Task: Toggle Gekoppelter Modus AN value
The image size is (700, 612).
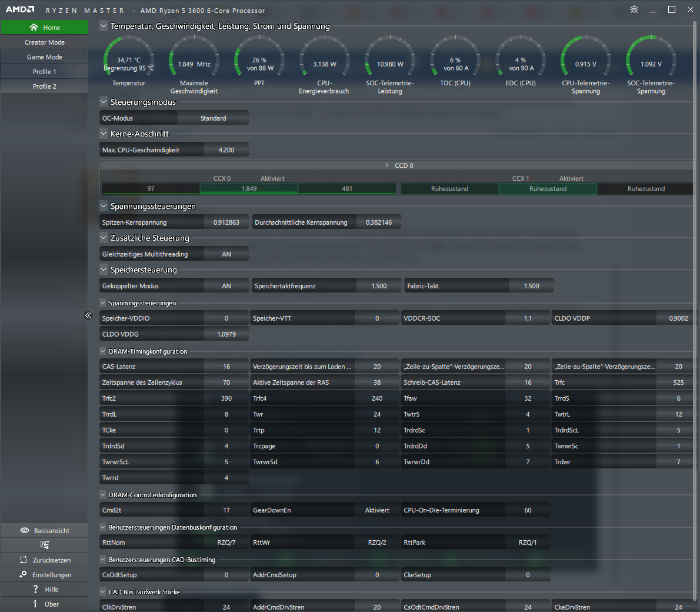Action: (x=226, y=285)
